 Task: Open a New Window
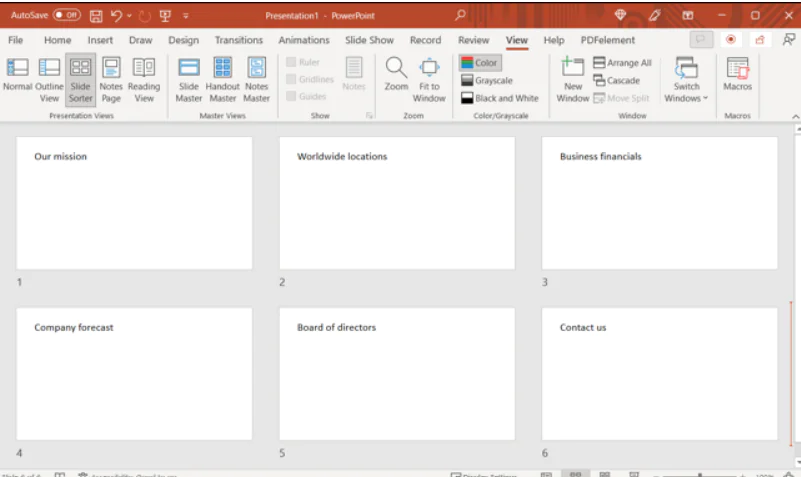click(572, 78)
